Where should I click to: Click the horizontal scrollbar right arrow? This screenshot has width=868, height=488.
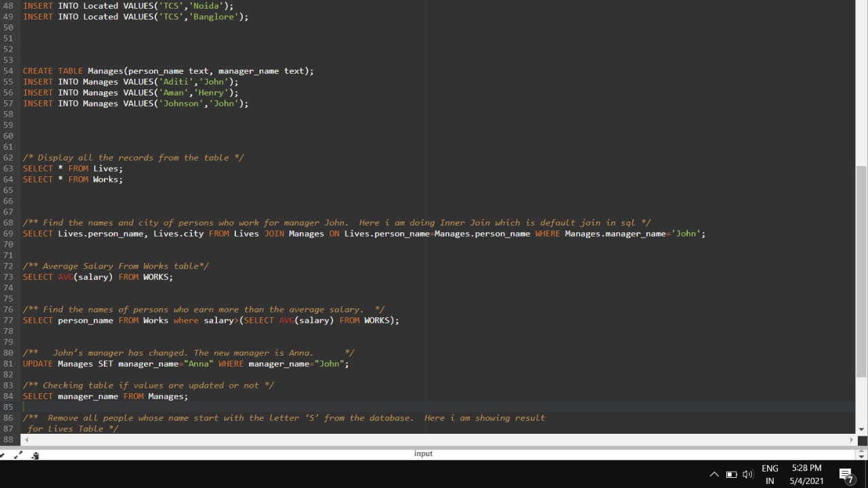coord(852,440)
